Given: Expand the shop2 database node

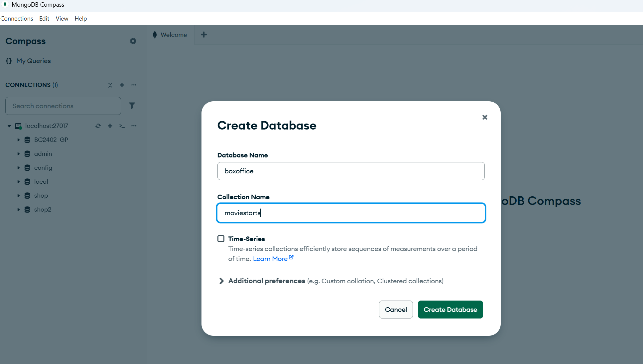Looking at the screenshot, I should 19,210.
